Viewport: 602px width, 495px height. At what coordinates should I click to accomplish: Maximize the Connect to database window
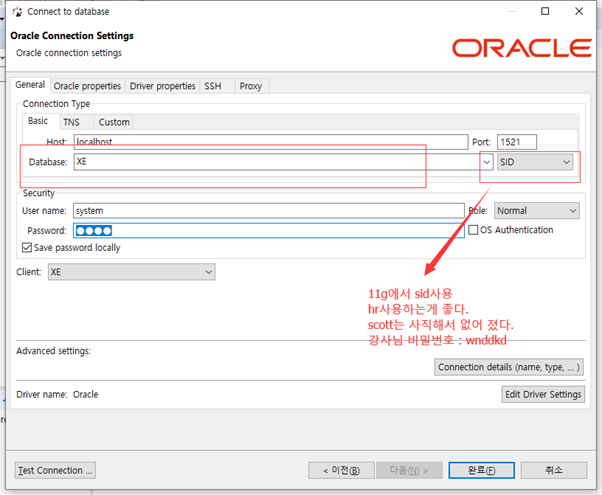pos(545,11)
